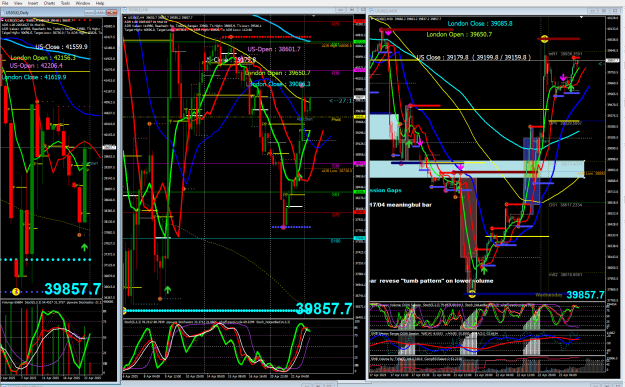This screenshot has width=625, height=387.
Task: Minimize the US30 Daily chart window
Action: (89, 13)
